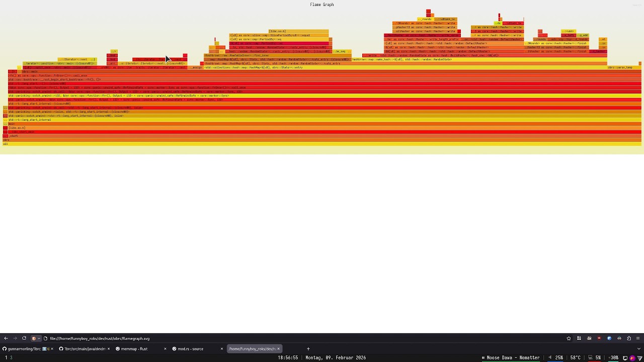Select the obrc frame above all
Image resolution: width=644 pixels, height=362 pixels.
click(x=322, y=140)
